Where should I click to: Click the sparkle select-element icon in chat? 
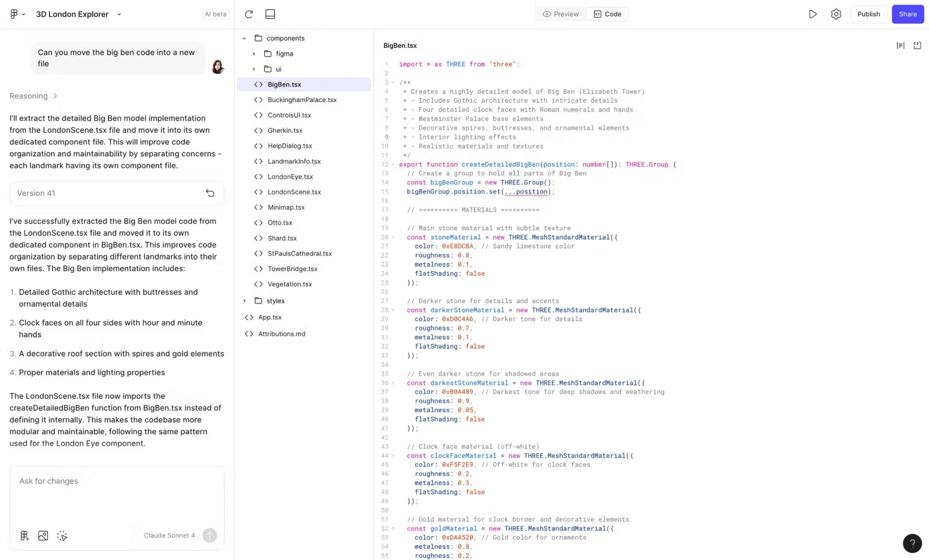click(x=62, y=536)
